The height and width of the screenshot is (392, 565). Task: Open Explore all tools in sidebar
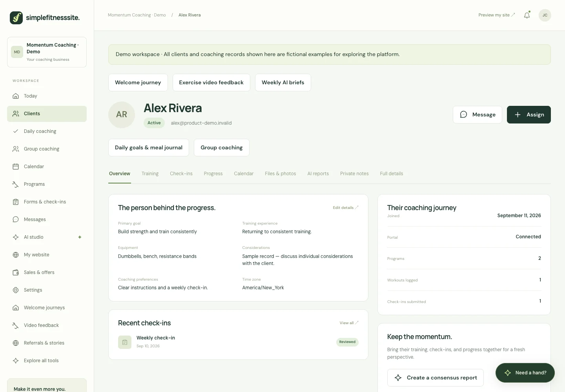47,361
